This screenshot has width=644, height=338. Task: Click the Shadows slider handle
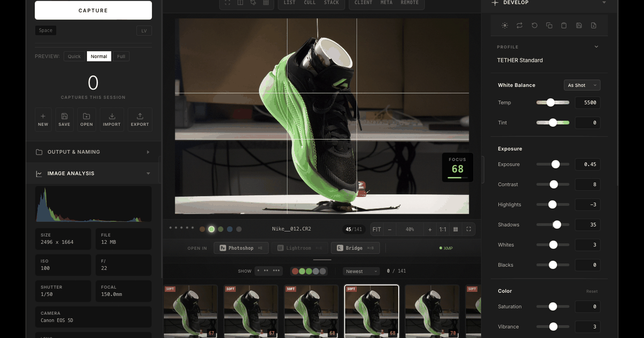point(557,225)
